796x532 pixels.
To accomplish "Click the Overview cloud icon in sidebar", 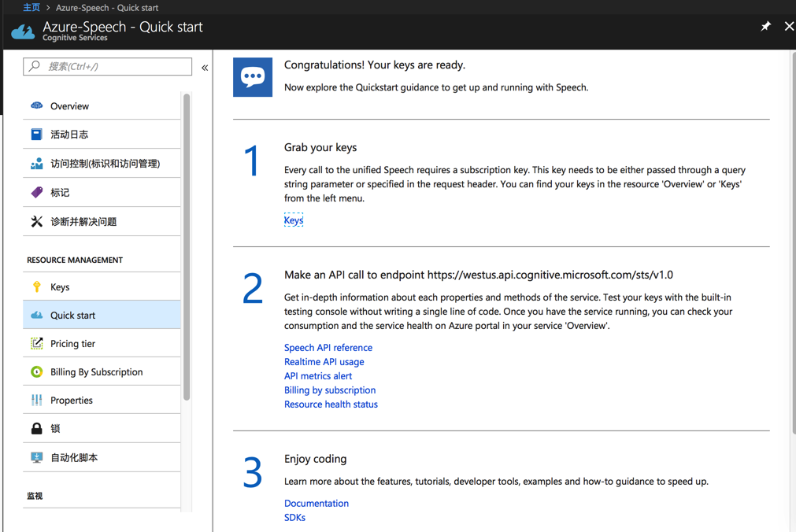I will [x=37, y=105].
